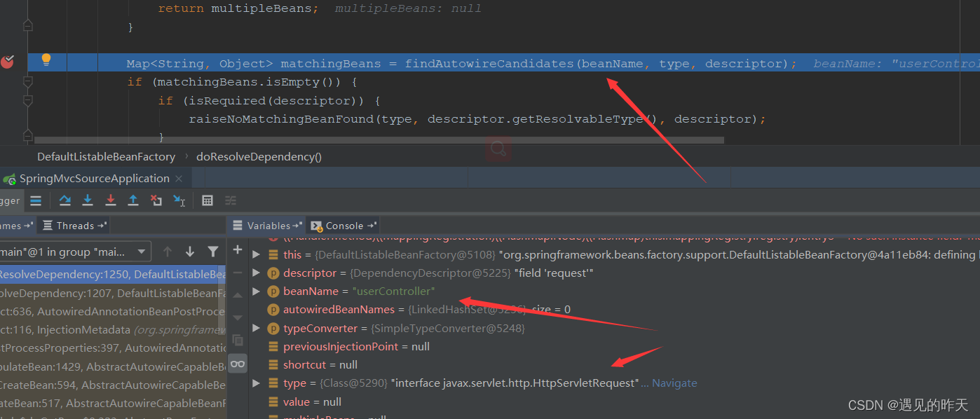Select the frame at line 636 AutowiredAnnotationBeanPostProcessor
Image resolution: width=980 pixels, height=419 pixels.
pyautogui.click(x=113, y=311)
